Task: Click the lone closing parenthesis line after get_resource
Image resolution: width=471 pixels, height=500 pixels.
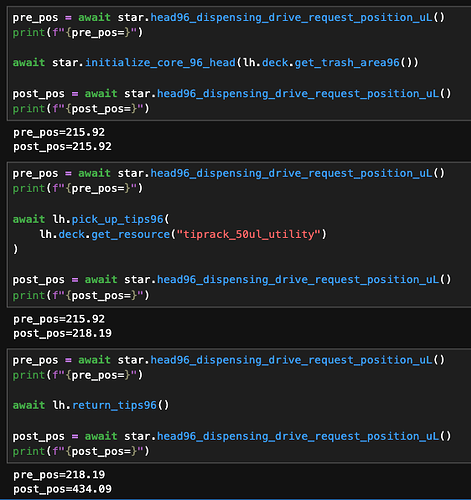Action: pyautogui.click(x=15, y=249)
